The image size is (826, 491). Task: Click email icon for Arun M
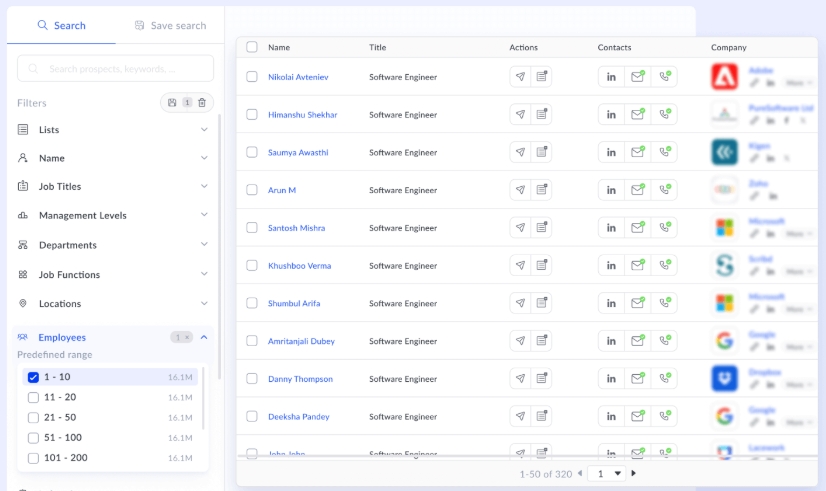tap(637, 190)
